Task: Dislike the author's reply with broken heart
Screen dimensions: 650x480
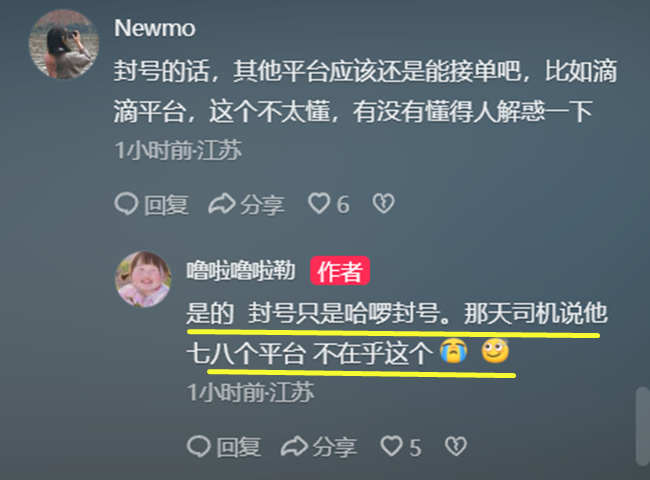Action: click(456, 446)
